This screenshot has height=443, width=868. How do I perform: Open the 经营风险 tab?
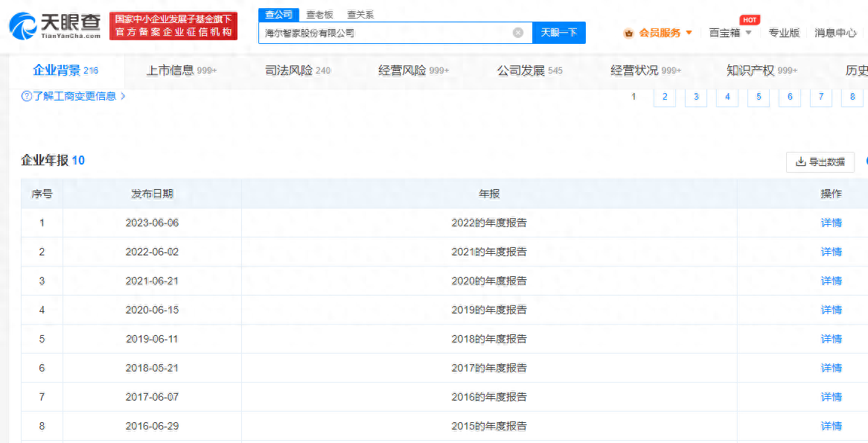[x=413, y=70]
